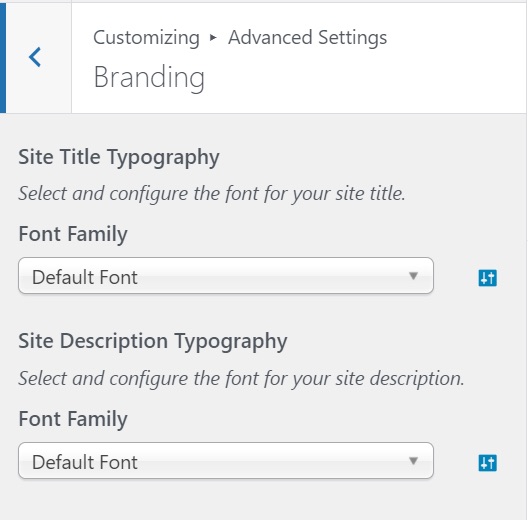
Task: Click Default Font text in Site Description select
Action: (85, 462)
